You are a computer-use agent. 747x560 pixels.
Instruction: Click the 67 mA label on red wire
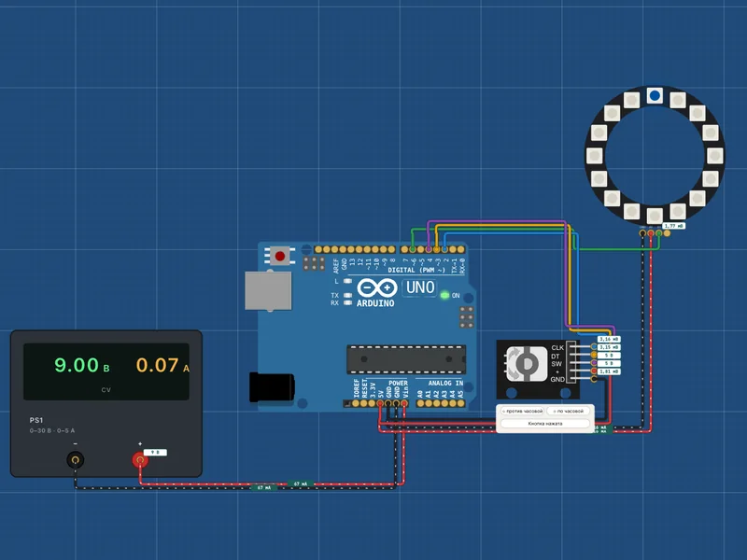point(300,483)
